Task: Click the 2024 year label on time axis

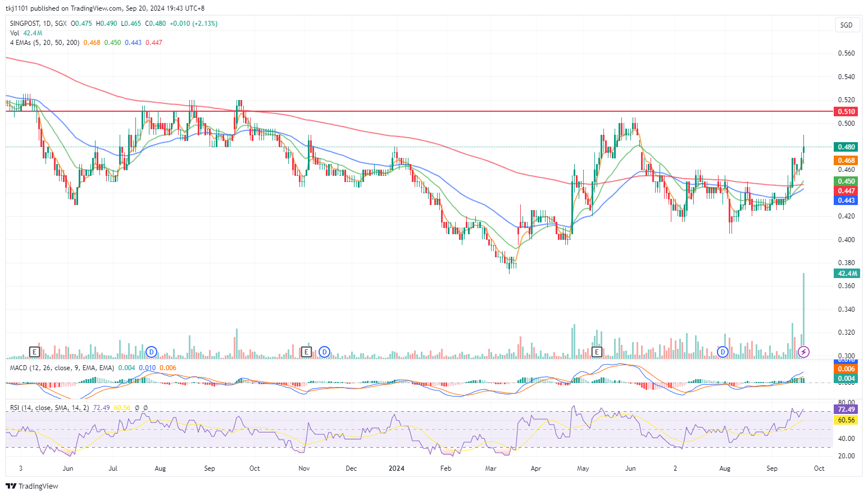Action: [x=397, y=468]
